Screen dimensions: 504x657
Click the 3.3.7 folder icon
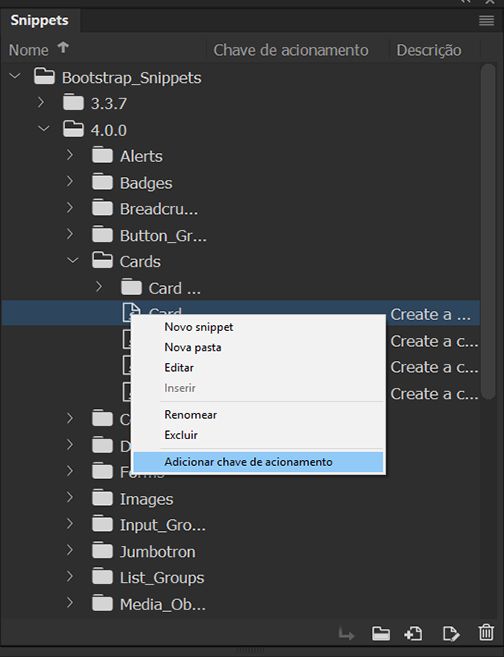point(73,103)
